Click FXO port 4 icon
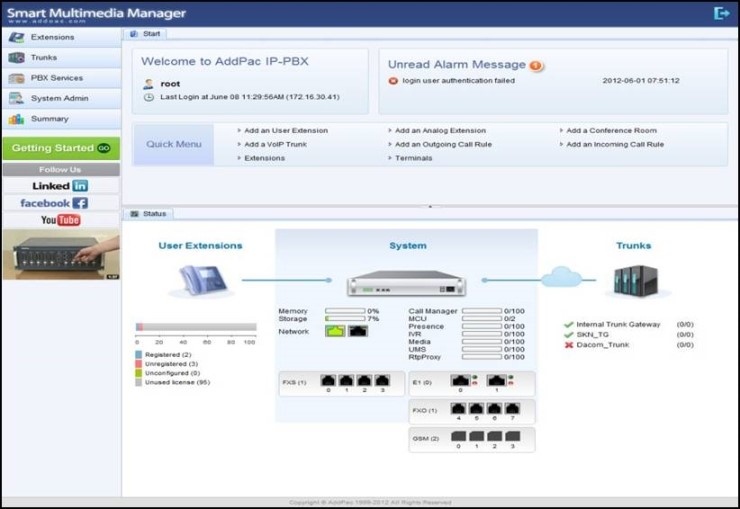This screenshot has height=509, width=740. pyautogui.click(x=458, y=409)
